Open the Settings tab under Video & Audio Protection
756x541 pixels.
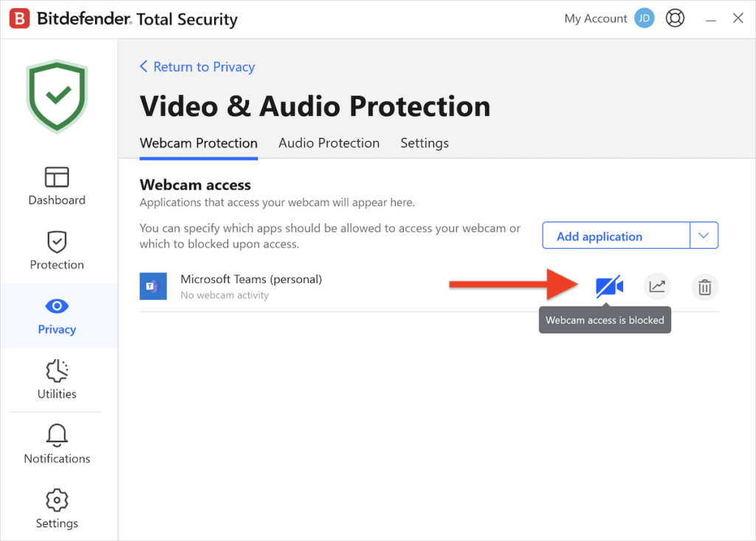pos(425,143)
